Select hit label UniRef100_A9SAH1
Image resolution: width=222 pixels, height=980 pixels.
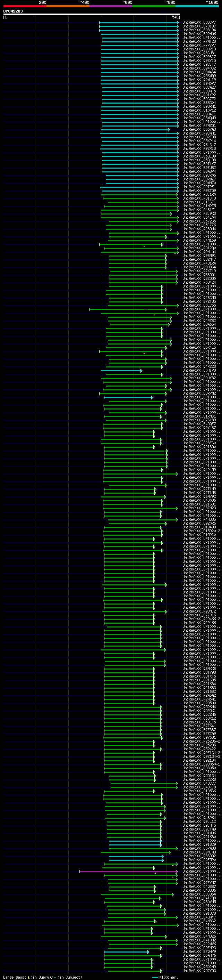(x=199, y=133)
